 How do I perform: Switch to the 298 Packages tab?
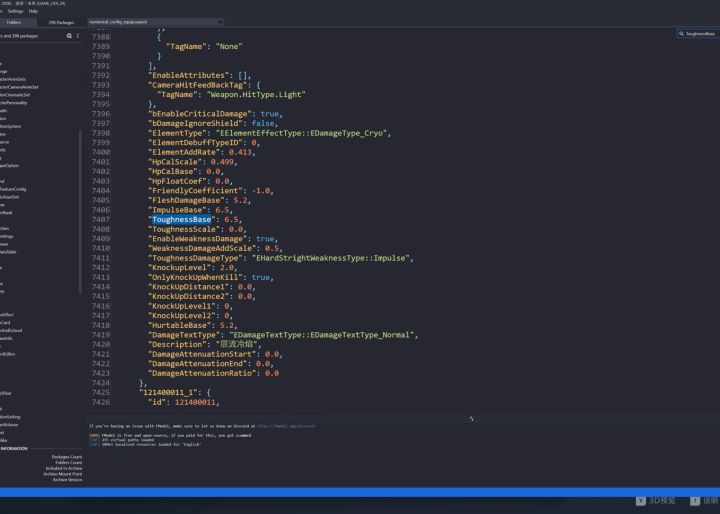pyautogui.click(x=60, y=21)
